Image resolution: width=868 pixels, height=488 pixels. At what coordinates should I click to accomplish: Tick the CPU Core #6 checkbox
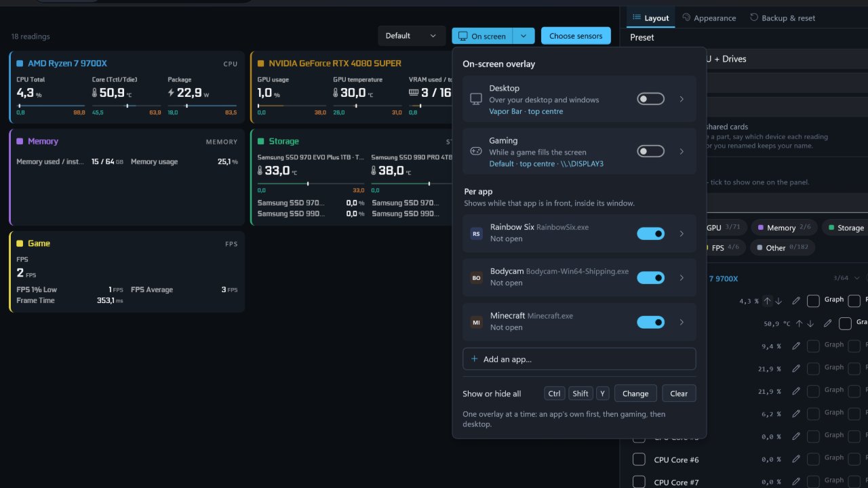coord(639,460)
